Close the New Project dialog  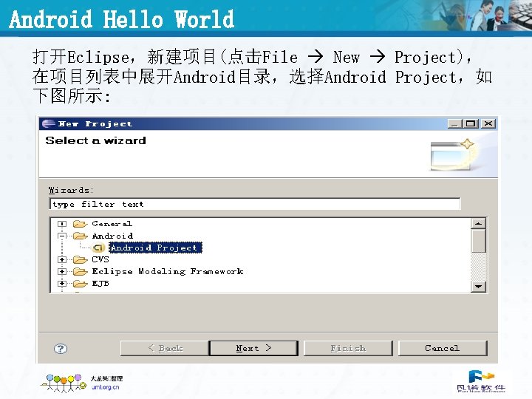(x=488, y=123)
